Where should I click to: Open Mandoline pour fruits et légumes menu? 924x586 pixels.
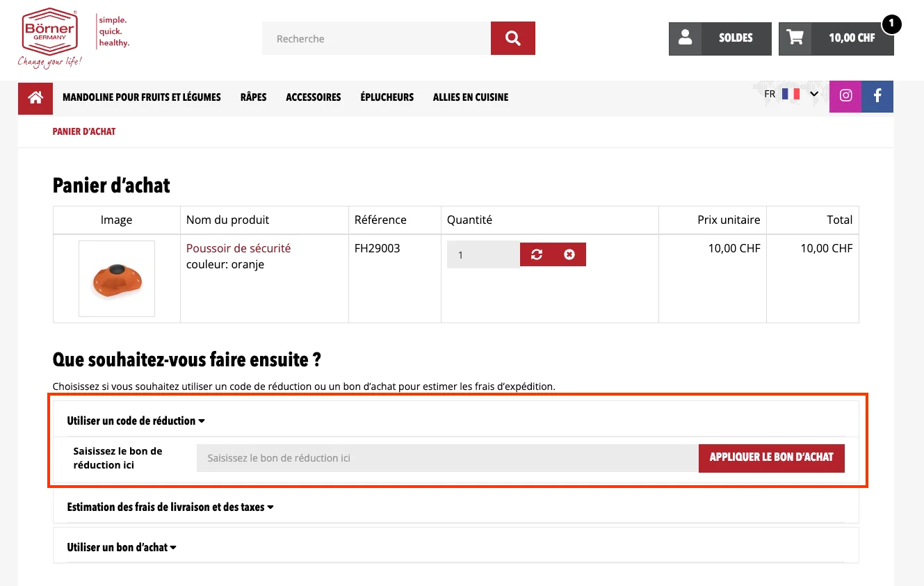[142, 97]
